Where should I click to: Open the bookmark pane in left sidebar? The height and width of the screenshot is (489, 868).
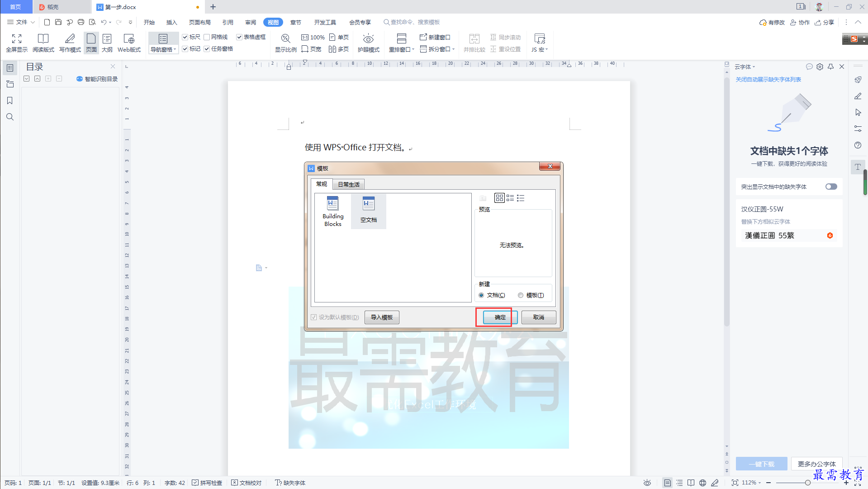pos(9,101)
